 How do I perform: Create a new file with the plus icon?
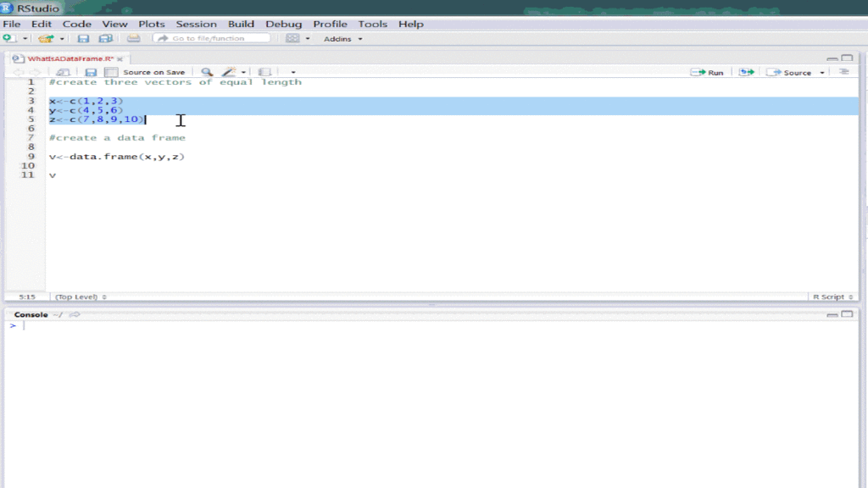tap(8, 38)
